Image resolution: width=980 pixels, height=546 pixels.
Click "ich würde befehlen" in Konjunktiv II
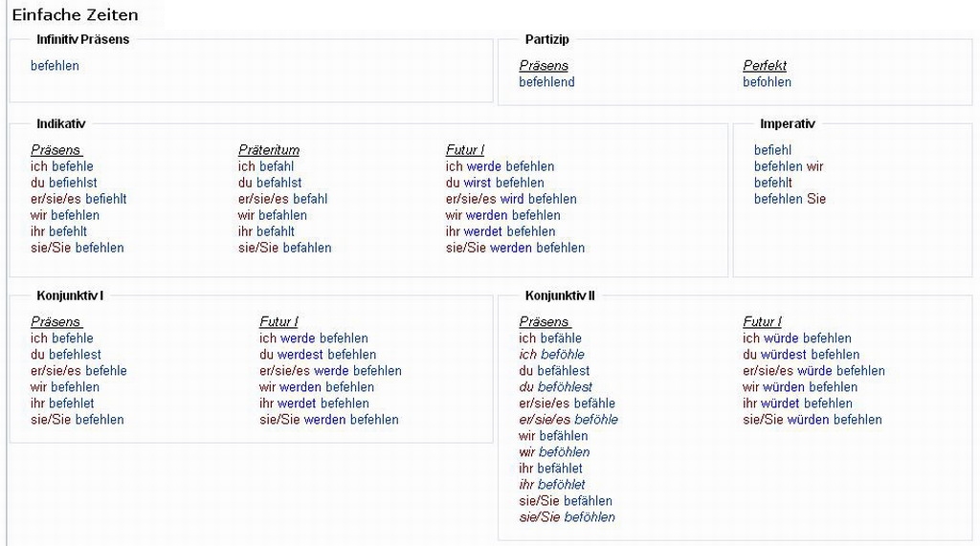(x=796, y=339)
